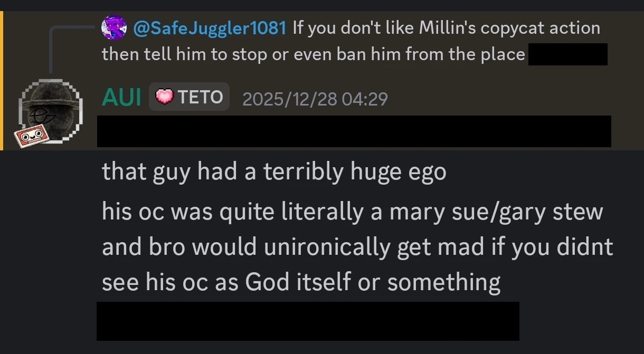Click the AUI username
Viewport: 644px width, 354px height.
coord(121,98)
